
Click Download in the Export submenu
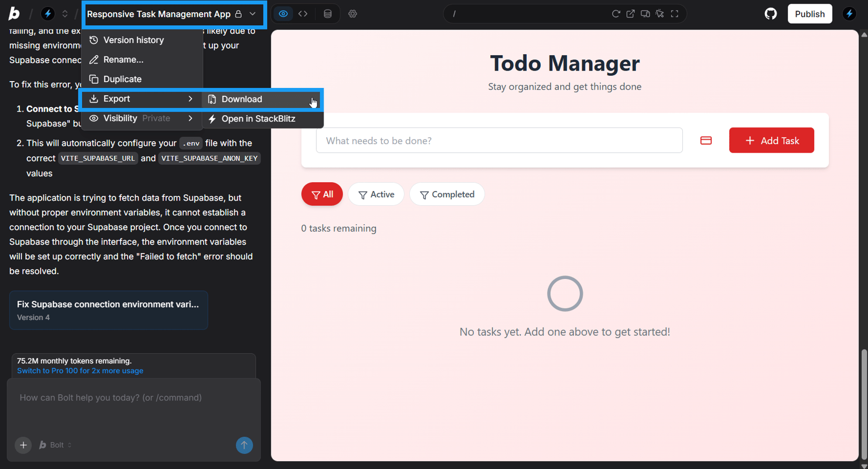263,99
